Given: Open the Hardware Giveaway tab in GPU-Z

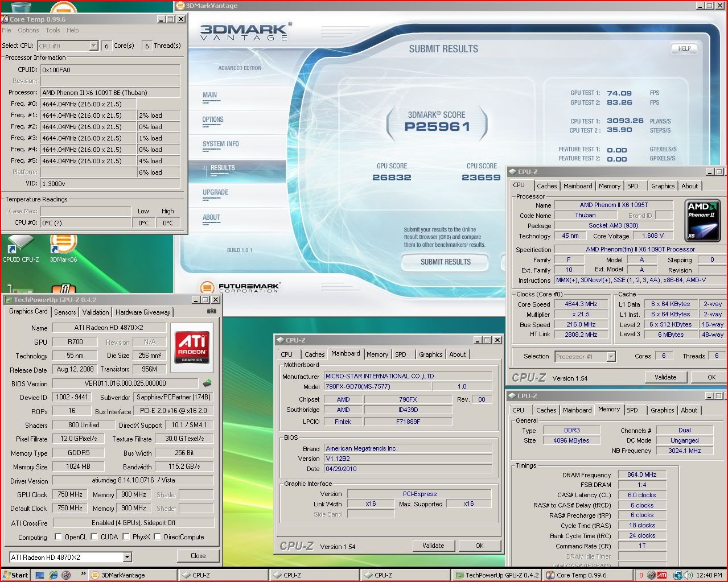Looking at the screenshot, I should tap(143, 312).
